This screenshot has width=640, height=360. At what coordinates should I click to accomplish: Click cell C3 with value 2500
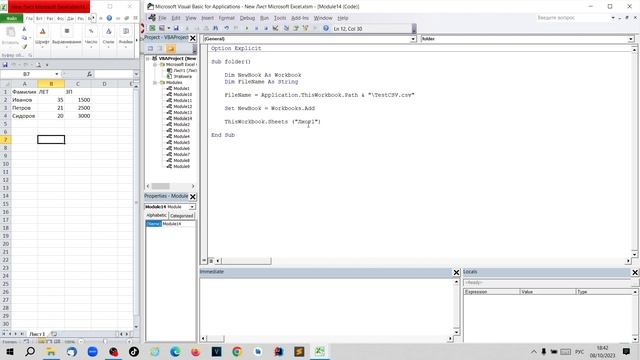click(78, 108)
